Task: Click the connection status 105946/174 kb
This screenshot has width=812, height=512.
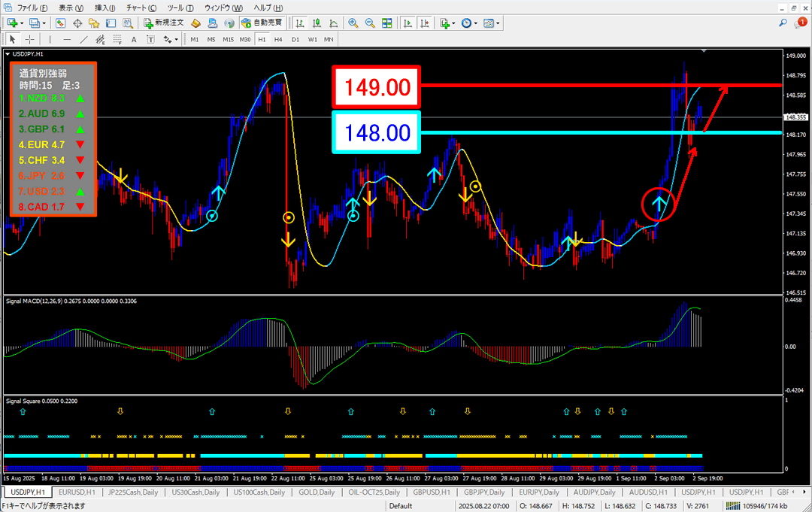Action: pyautogui.click(x=757, y=506)
